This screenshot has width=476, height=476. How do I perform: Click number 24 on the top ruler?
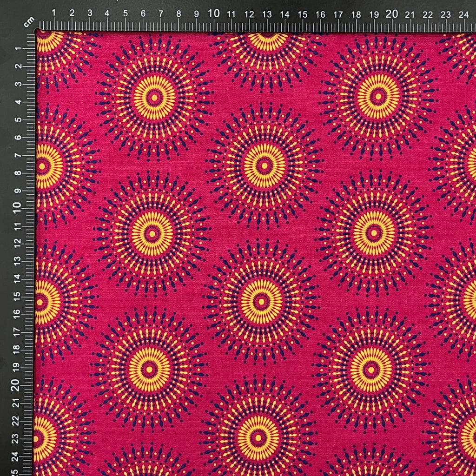coord(463,14)
